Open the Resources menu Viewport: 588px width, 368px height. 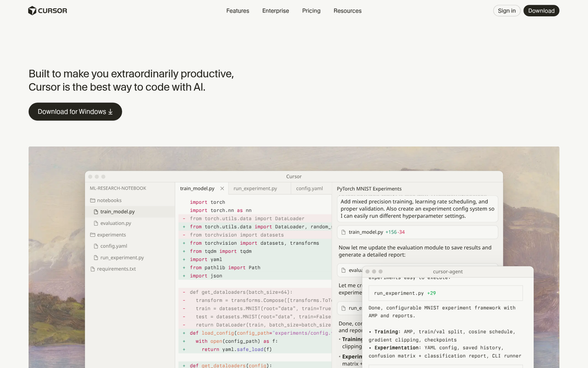(348, 11)
